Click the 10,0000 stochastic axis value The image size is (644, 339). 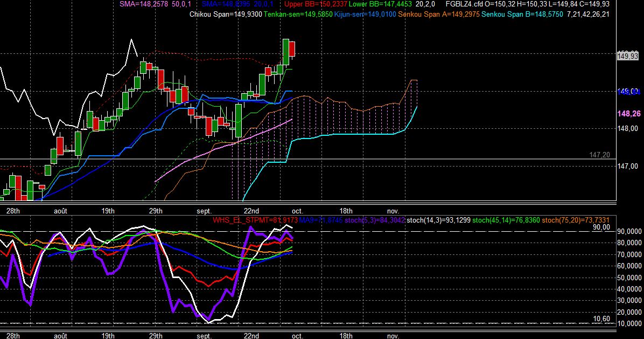tap(629, 324)
